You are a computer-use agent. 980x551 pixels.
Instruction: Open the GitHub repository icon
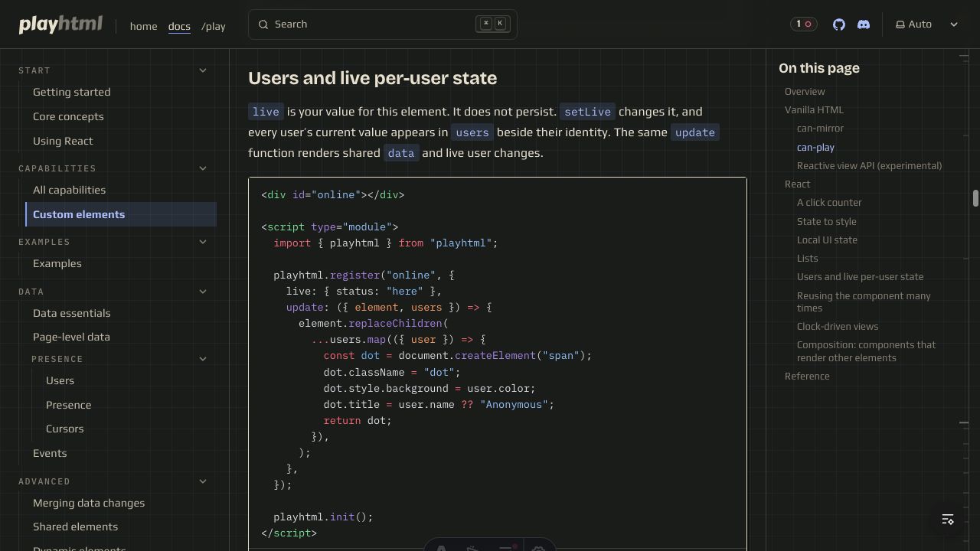(839, 24)
